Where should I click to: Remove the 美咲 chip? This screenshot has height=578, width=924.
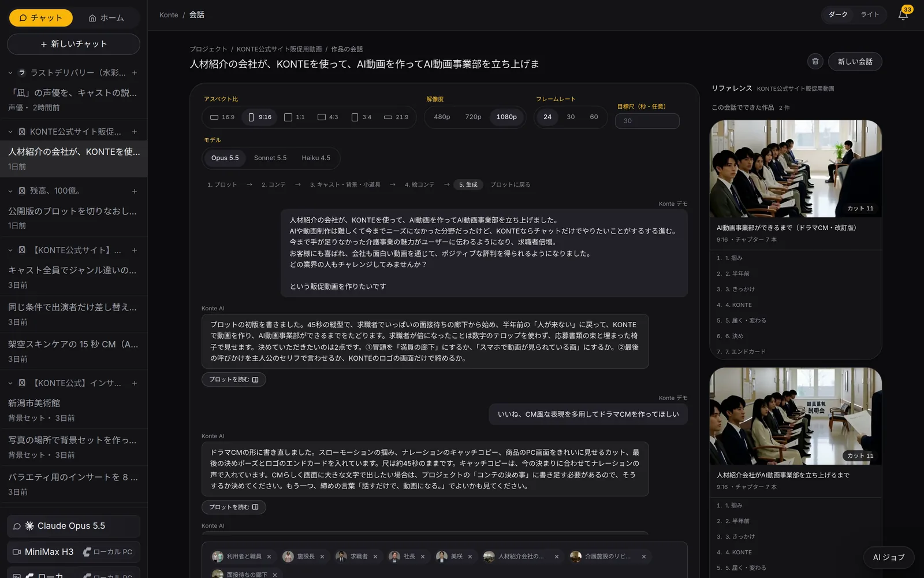[470, 557]
